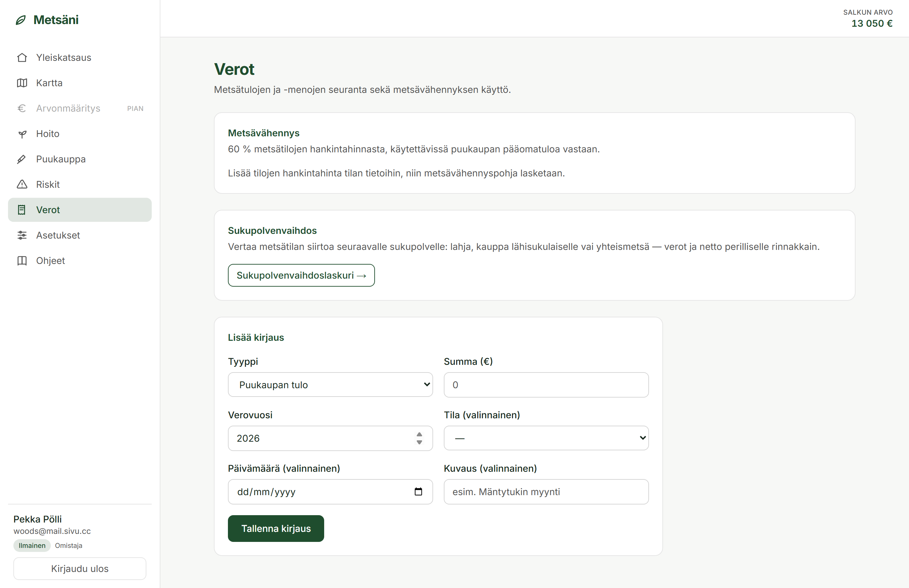This screenshot has height=588, width=909.
Task: Open the Sukupolvenvaihdoslaskuri link
Action: coord(301,275)
